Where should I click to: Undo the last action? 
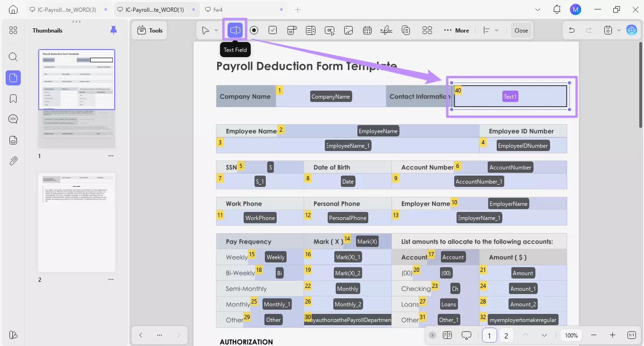[572, 30]
